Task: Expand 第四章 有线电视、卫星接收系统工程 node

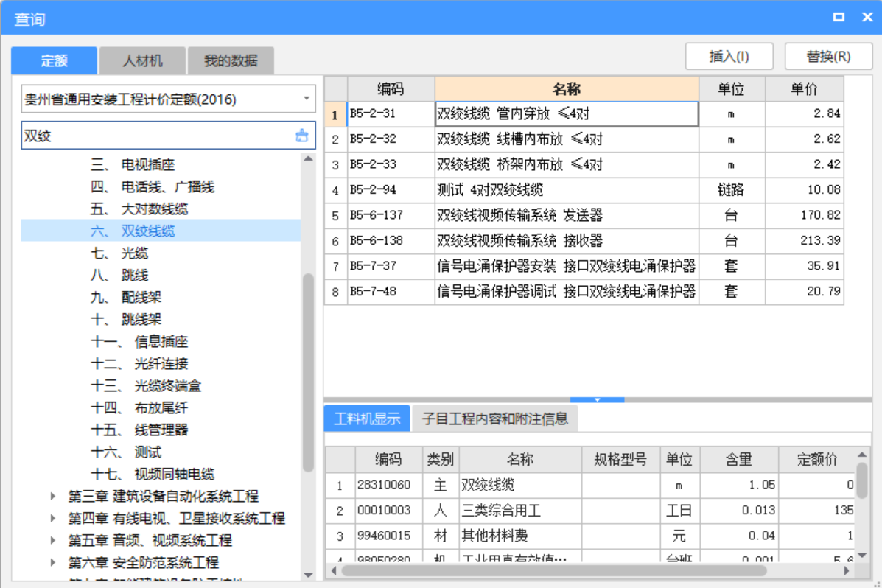Action: tap(52, 518)
